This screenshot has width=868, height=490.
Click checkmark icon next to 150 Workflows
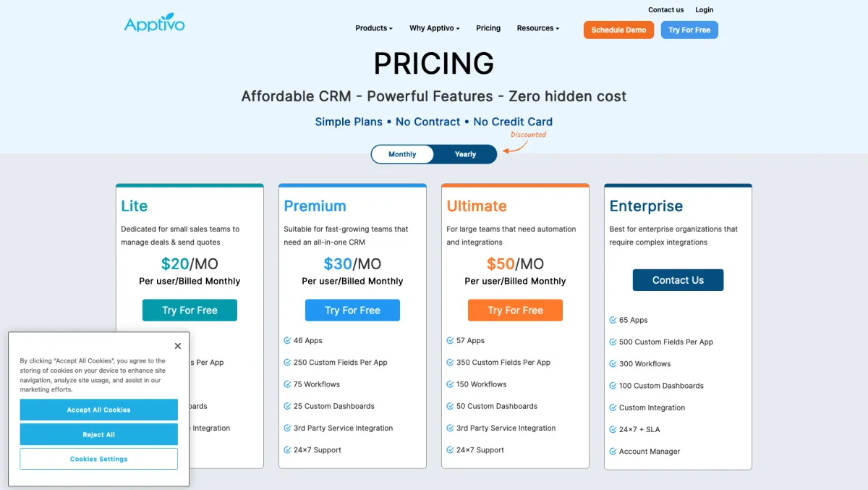451,384
